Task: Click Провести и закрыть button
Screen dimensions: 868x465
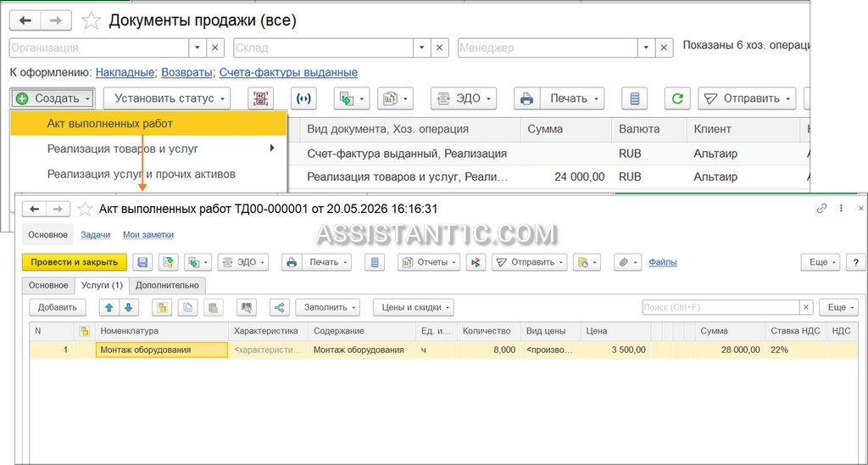Action: coord(75,262)
